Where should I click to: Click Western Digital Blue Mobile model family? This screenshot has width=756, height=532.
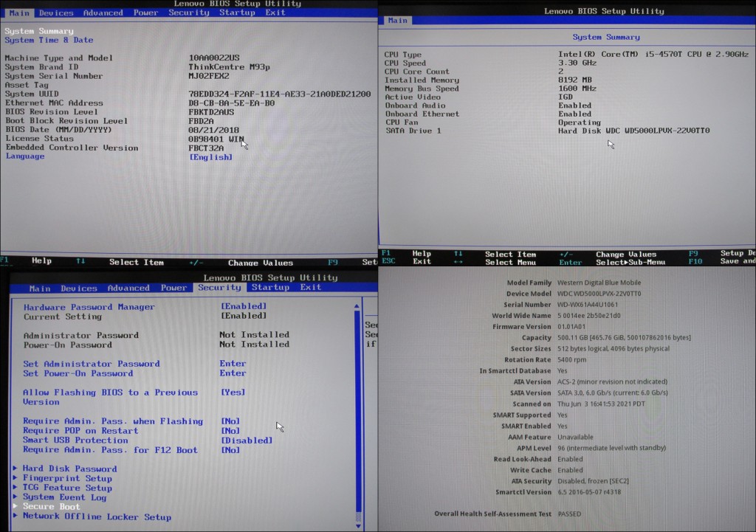599,283
